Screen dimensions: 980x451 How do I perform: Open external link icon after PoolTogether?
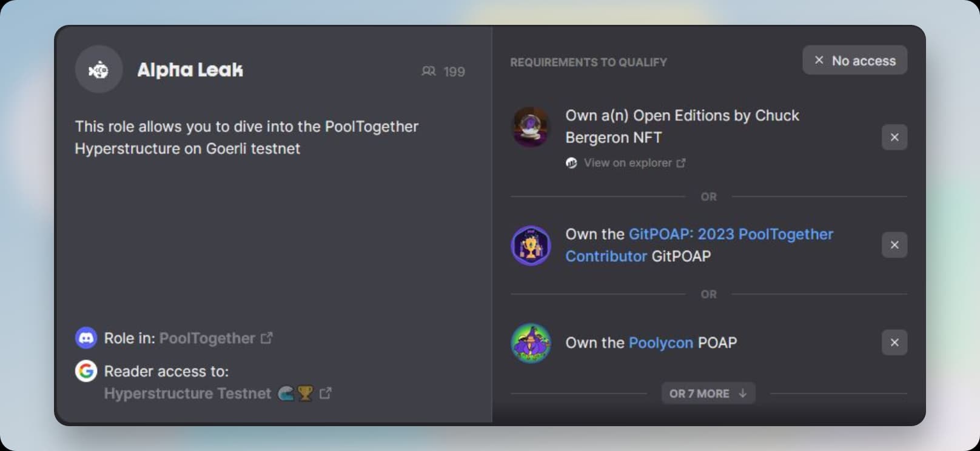pyautogui.click(x=267, y=338)
